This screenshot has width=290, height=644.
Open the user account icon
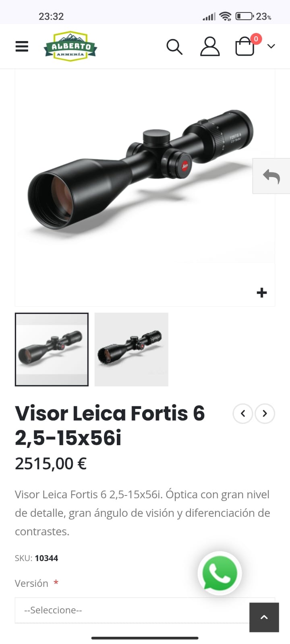[x=210, y=46]
